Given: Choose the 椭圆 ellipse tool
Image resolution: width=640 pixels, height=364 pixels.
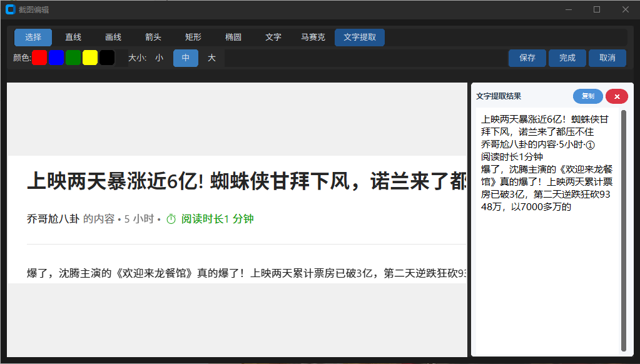Looking at the screenshot, I should tap(233, 37).
